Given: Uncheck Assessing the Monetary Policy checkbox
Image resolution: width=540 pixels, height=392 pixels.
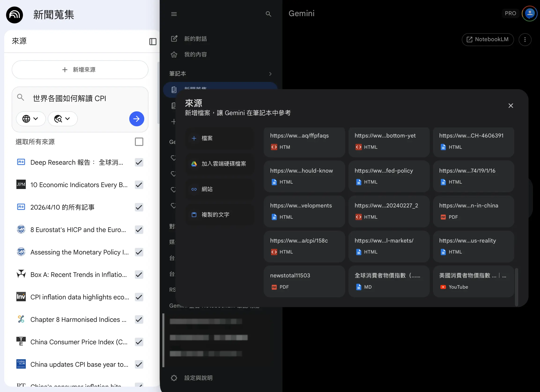Looking at the screenshot, I should (x=139, y=252).
